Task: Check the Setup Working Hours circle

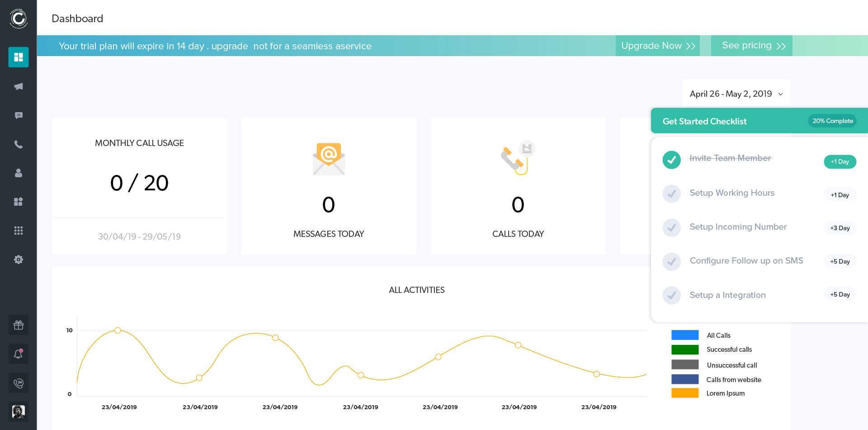Action: (x=671, y=194)
